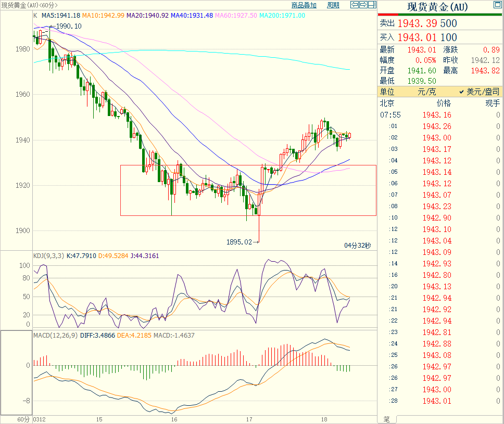Open the 周期 period link
Screen dimensions: 504x424
pos(333,5)
